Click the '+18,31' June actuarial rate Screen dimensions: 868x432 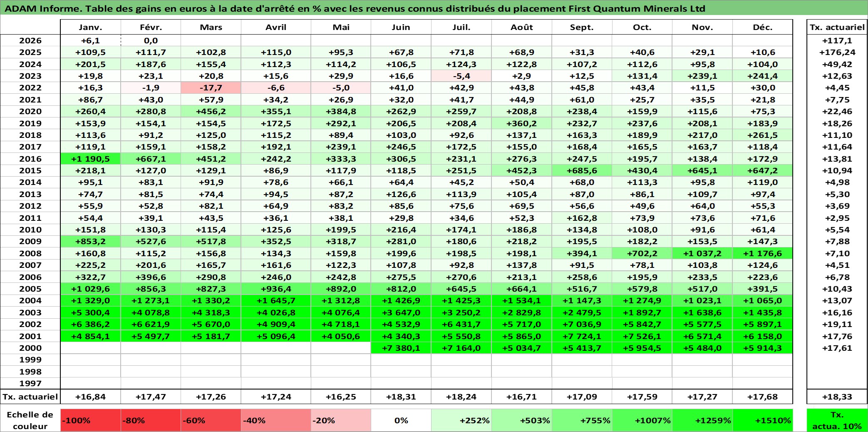point(401,397)
